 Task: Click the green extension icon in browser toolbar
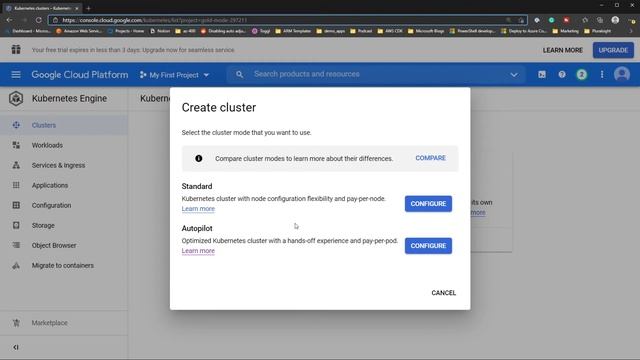(551, 20)
